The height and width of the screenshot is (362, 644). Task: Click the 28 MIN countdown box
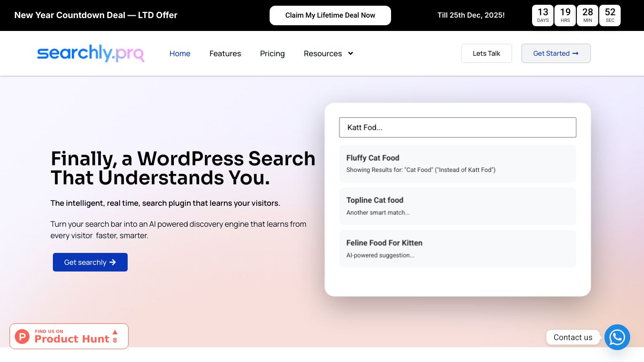(x=588, y=15)
